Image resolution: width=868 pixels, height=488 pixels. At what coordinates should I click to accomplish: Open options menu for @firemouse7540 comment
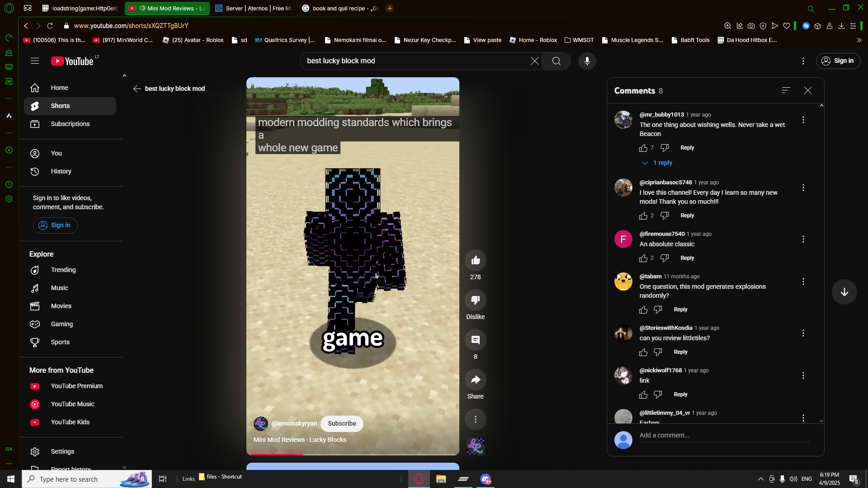click(803, 239)
